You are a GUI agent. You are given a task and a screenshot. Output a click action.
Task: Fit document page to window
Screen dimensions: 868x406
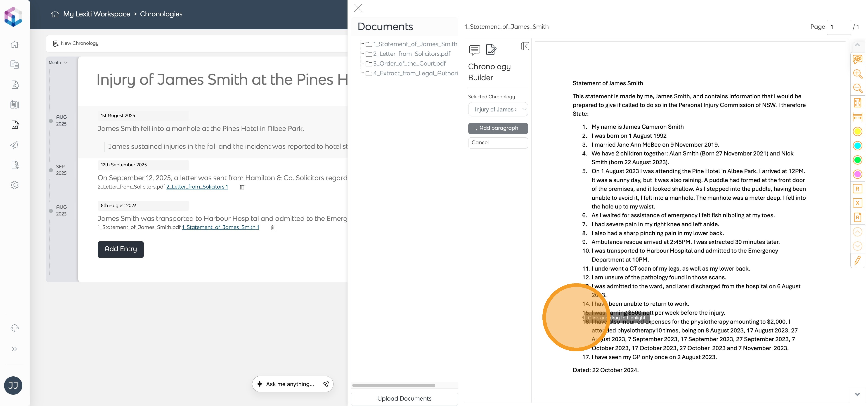(857, 102)
